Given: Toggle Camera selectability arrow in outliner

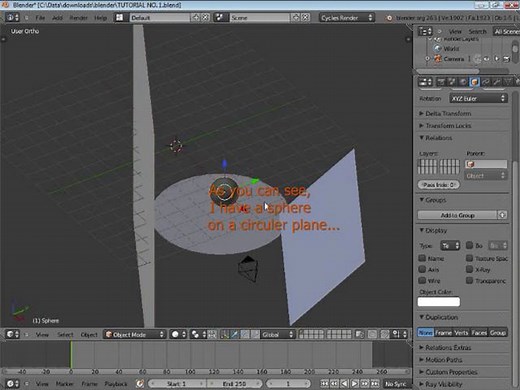Looking at the screenshot, I should coord(497,59).
